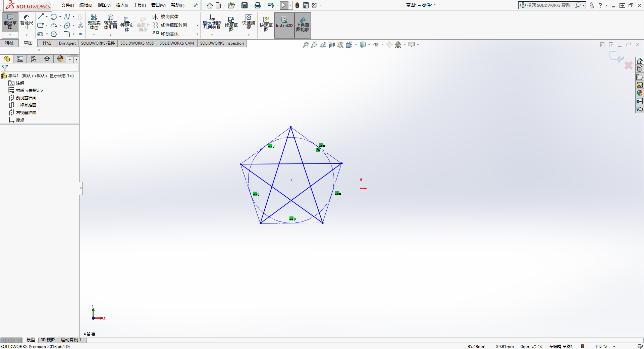This screenshot has height=349, width=644.
Task: Open the Display Style dropdown arrow
Action: coord(369,45)
